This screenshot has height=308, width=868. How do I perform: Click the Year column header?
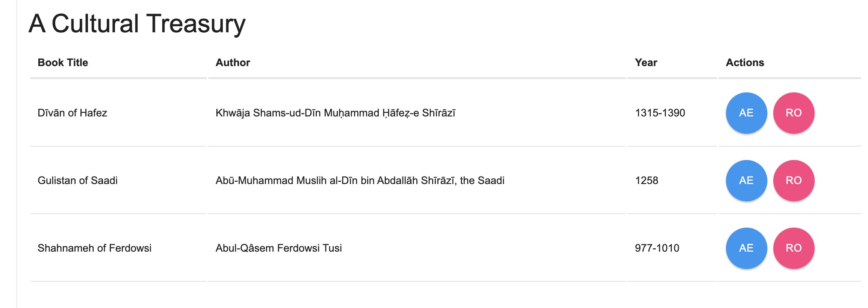pos(646,62)
